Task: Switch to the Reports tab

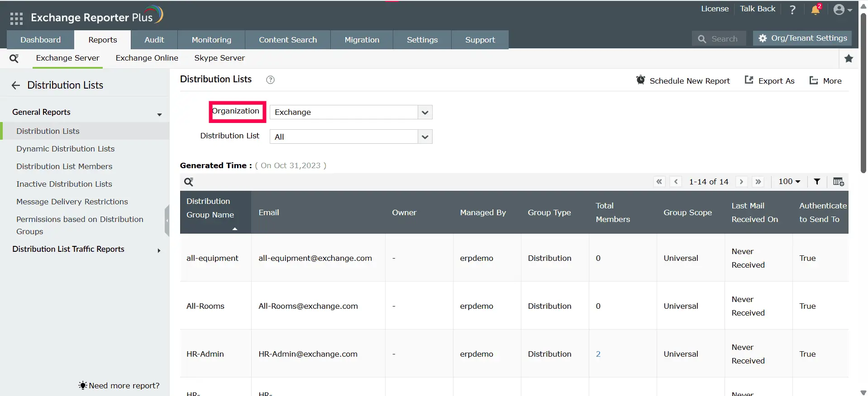Action: (103, 40)
